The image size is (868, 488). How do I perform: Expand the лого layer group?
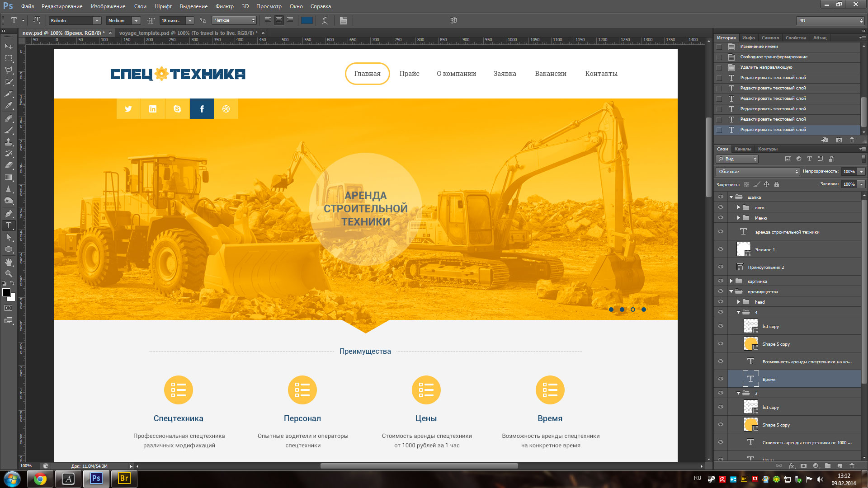tap(739, 207)
